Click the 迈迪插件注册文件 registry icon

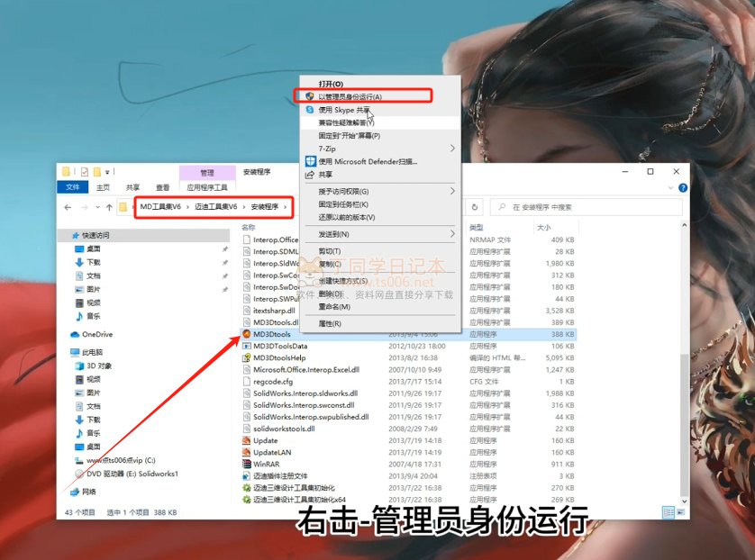pyautogui.click(x=247, y=475)
